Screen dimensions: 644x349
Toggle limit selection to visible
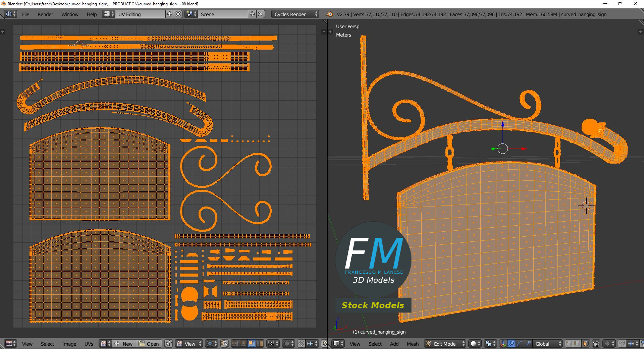point(596,344)
